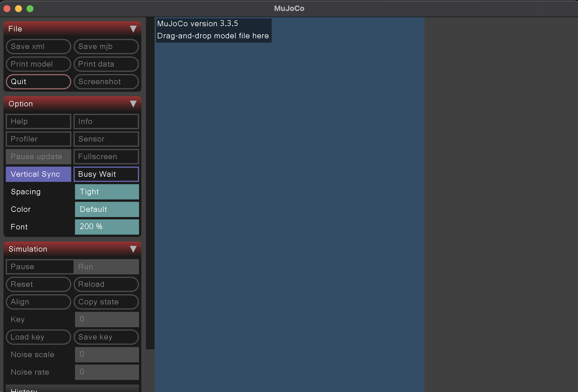Click 'Drag-and-drop model file here' text
The image size is (578, 392).
pos(213,36)
